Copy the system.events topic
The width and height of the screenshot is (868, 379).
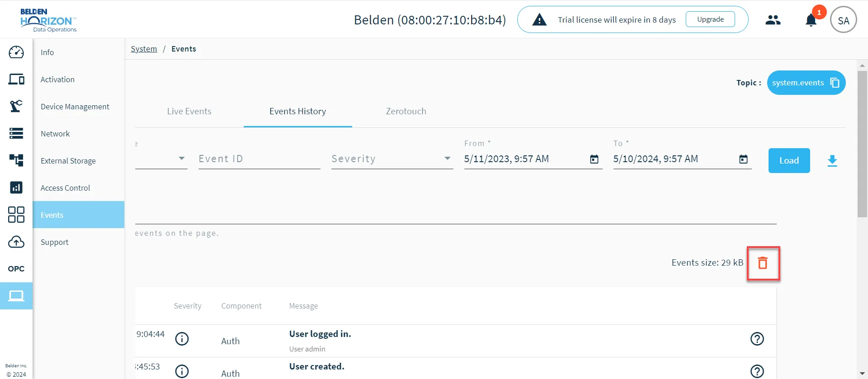tap(835, 83)
